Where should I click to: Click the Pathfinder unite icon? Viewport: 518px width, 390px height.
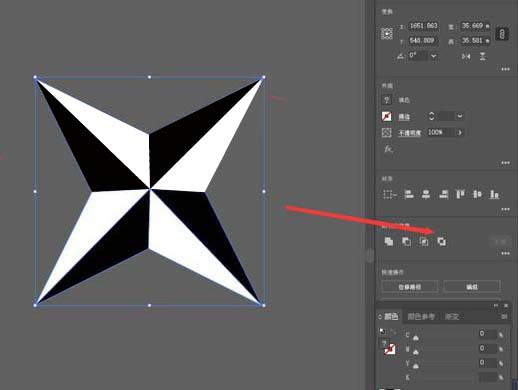[x=389, y=241]
